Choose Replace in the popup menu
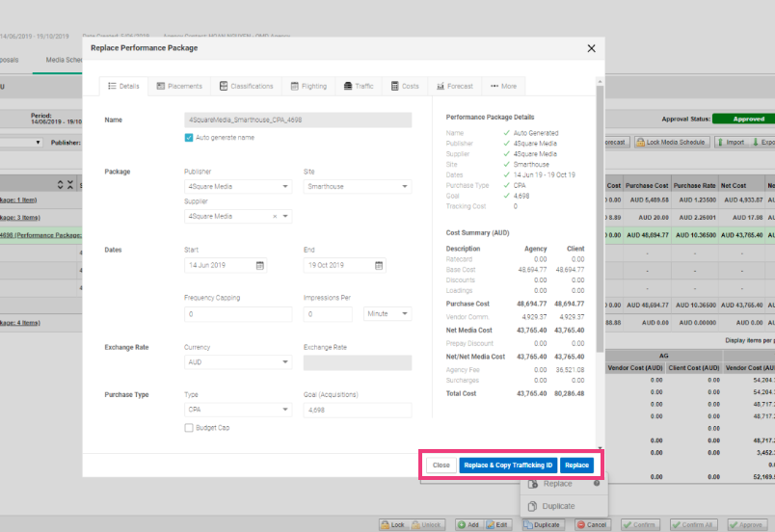Viewport: 775px width, 532px height. 557,484
